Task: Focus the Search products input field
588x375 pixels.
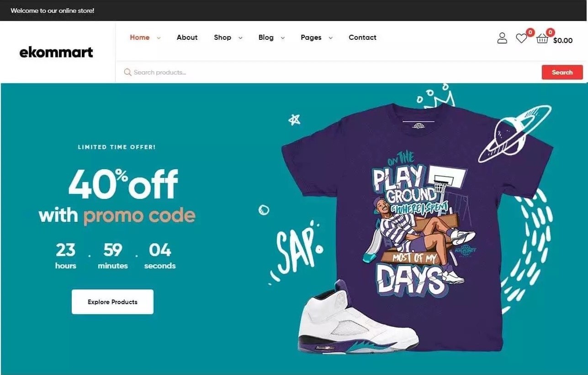Action: coord(336,72)
